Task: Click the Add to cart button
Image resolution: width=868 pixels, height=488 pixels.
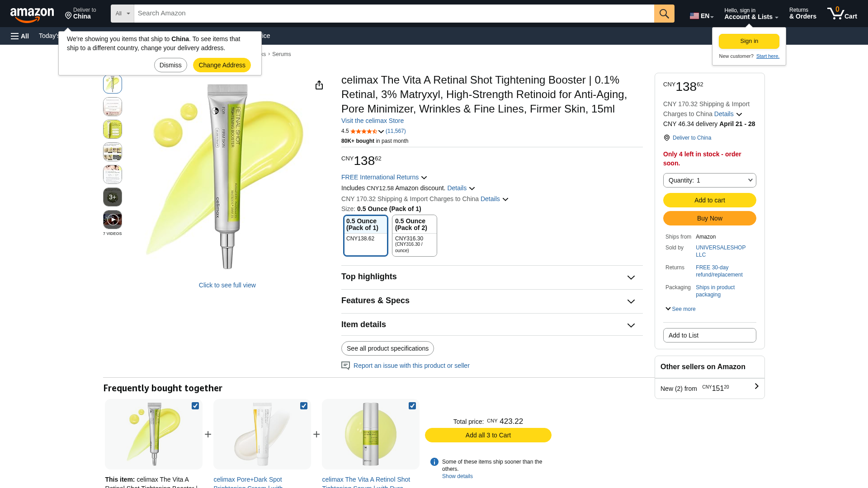Action: tap(709, 200)
